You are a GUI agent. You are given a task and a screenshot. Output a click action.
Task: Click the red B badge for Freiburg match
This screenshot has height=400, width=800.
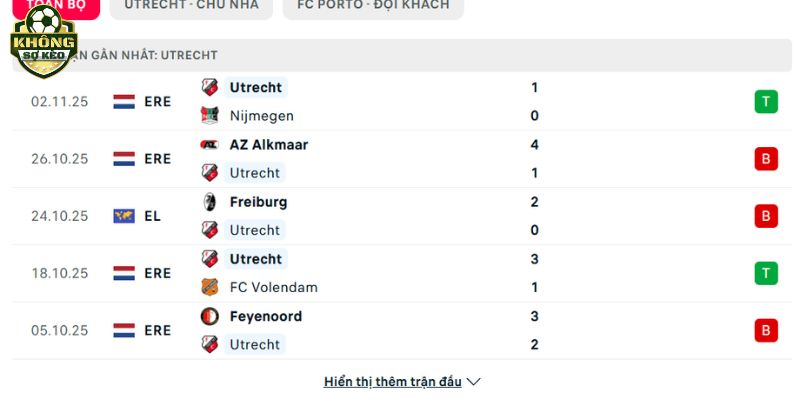click(x=766, y=216)
